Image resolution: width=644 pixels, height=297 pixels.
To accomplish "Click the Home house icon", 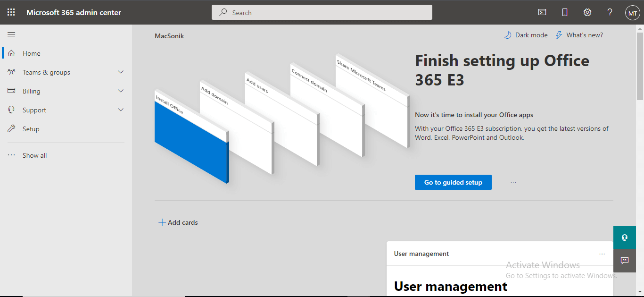I will point(11,53).
